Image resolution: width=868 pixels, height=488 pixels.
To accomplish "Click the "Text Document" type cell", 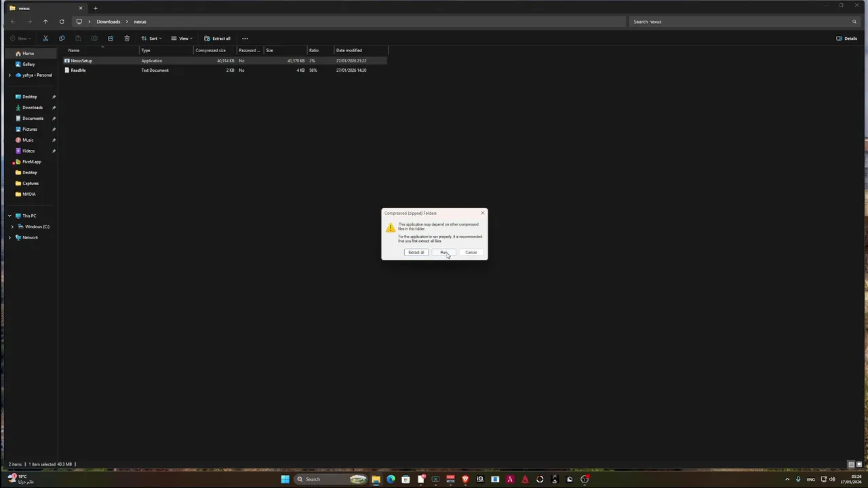I will [x=155, y=70].
